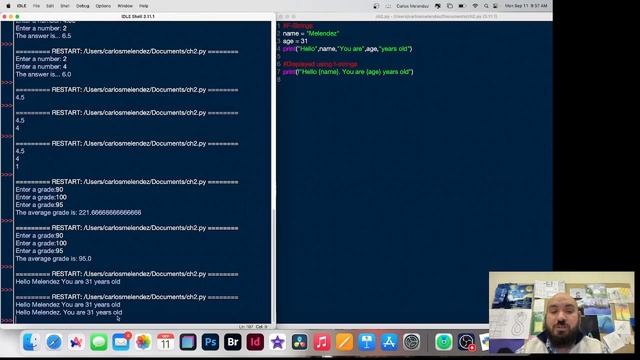Viewport: 640px width, 360px height.
Task: Open green Find My icon in Dock
Action: point(444,342)
